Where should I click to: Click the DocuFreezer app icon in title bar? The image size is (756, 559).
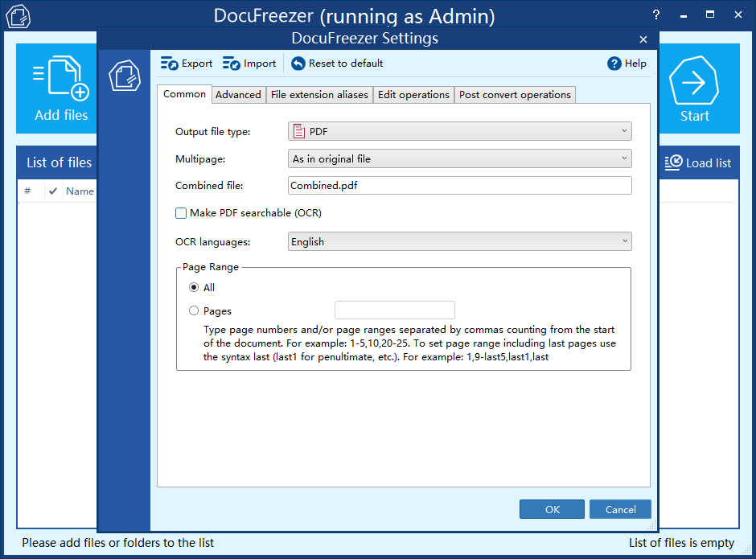(18, 16)
